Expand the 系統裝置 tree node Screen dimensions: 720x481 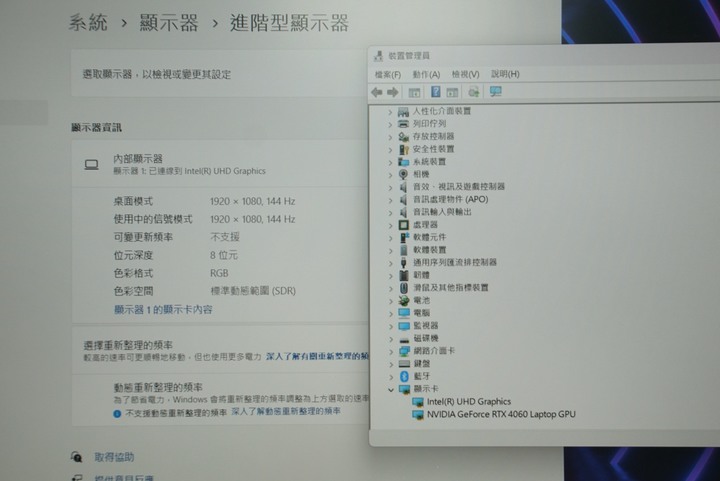pos(390,162)
